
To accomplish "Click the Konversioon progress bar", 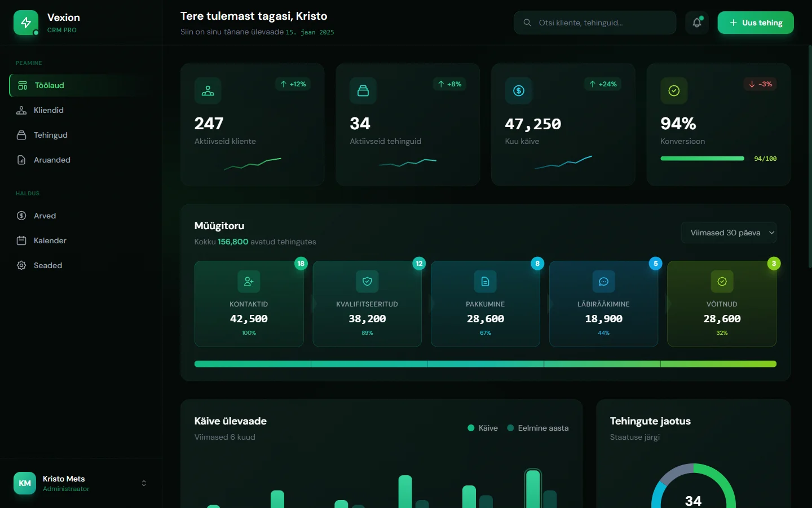I will point(702,159).
